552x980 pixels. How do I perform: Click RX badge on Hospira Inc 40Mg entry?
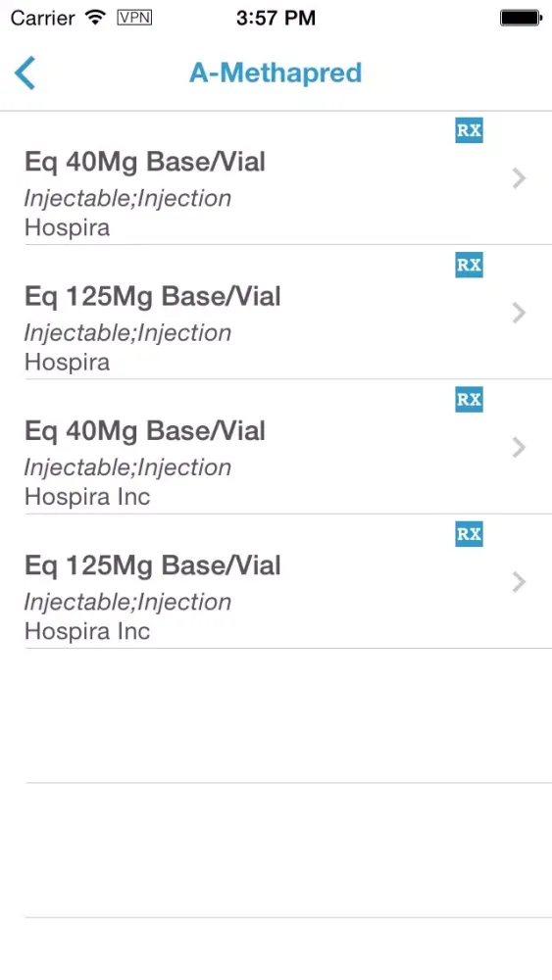click(x=469, y=400)
